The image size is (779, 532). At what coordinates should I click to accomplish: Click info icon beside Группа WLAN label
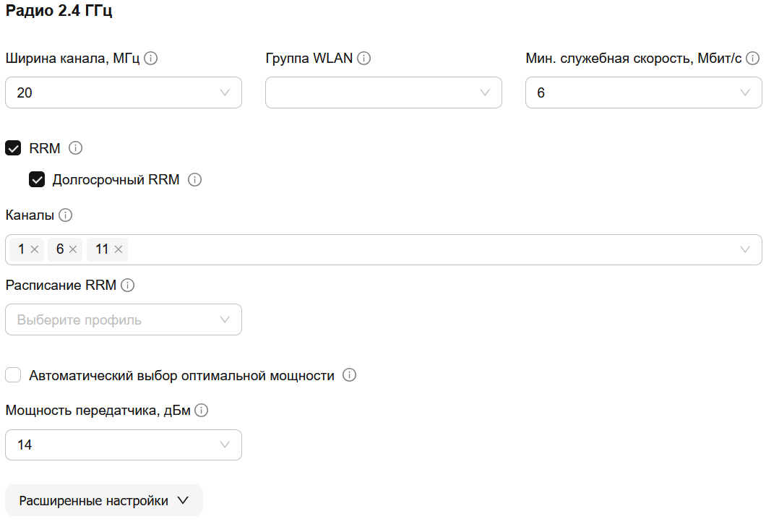click(363, 59)
